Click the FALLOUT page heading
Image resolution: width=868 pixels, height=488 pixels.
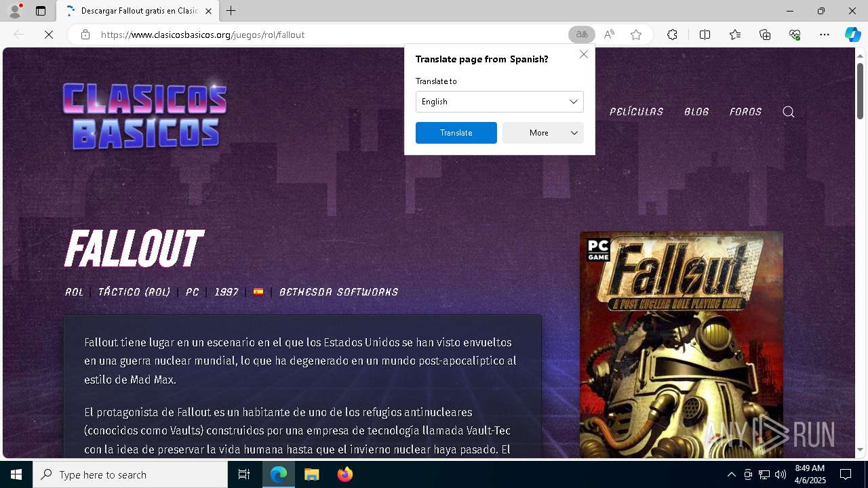[134, 249]
